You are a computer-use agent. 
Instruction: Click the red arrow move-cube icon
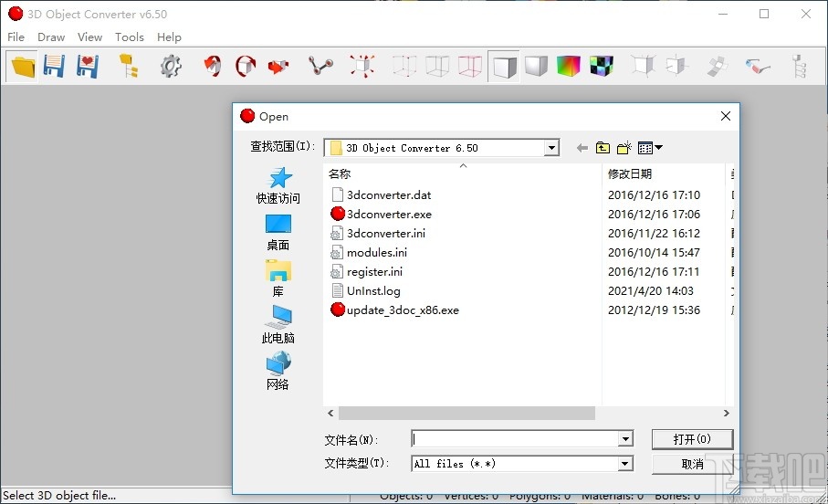tap(278, 67)
